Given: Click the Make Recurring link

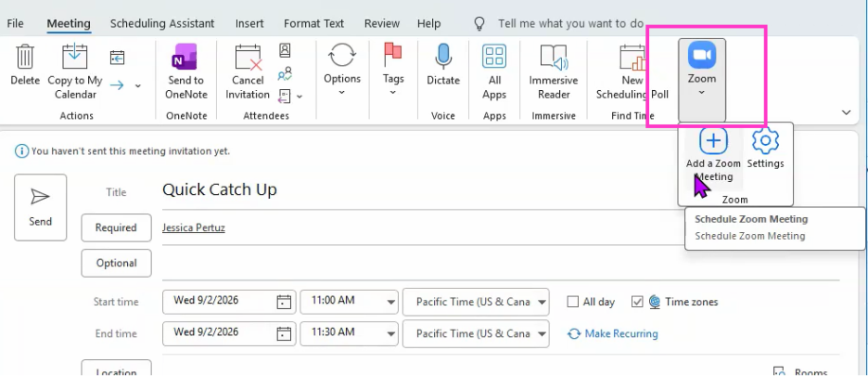Looking at the screenshot, I should tap(613, 334).
